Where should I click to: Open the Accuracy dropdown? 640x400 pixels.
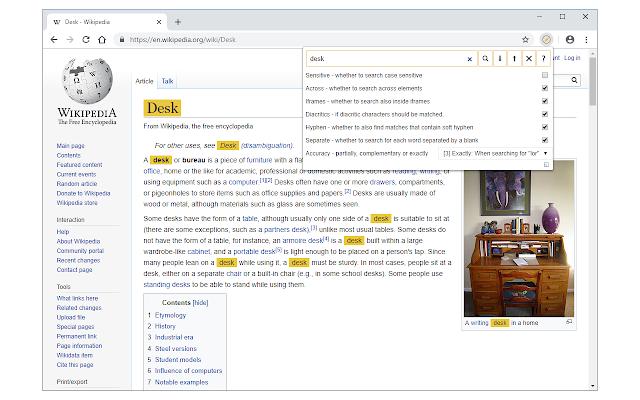495,153
